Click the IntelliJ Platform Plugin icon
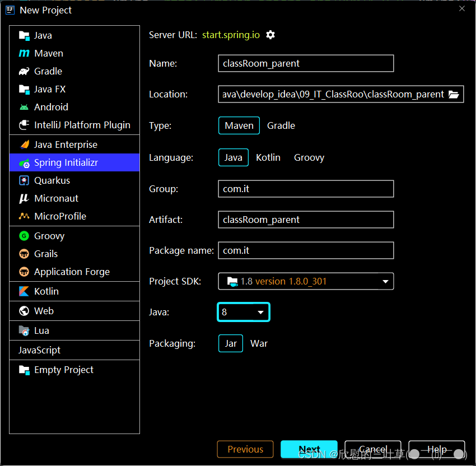Viewport: 476px width, 466px height. 24,125
